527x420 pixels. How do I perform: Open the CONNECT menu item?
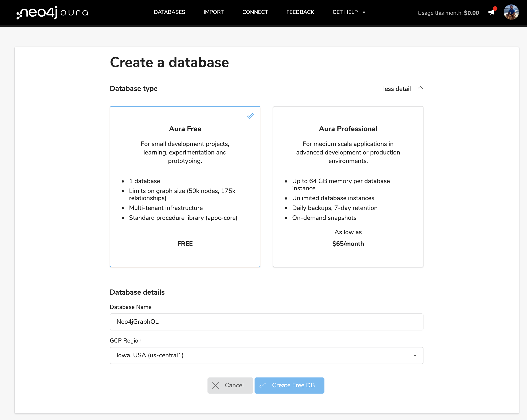(x=255, y=12)
